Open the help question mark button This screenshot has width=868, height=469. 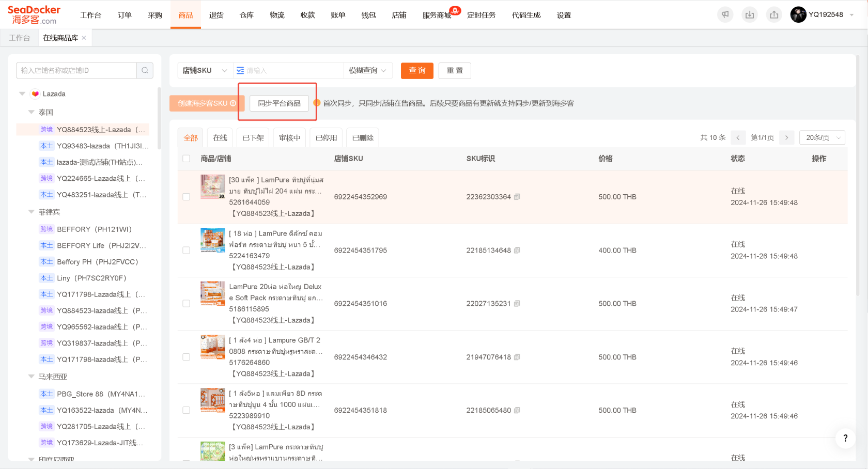click(845, 438)
